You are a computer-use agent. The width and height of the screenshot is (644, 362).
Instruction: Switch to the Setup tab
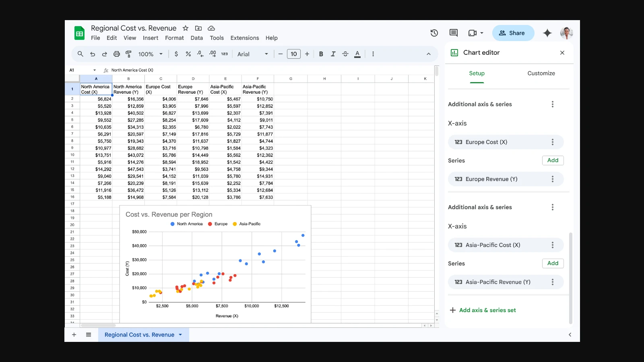pos(477,73)
